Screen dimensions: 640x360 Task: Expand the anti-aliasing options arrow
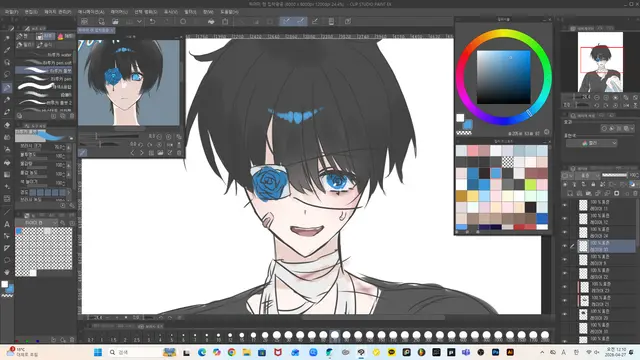coord(69,192)
